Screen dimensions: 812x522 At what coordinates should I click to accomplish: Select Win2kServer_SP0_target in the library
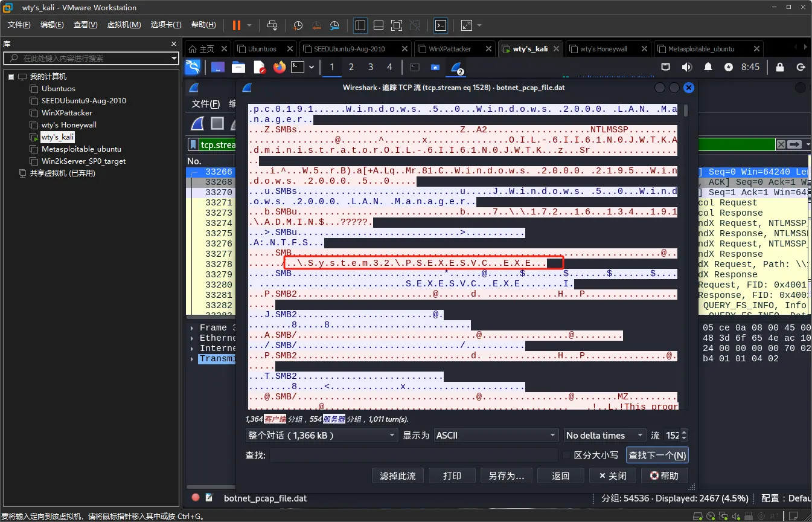pyautogui.click(x=83, y=161)
